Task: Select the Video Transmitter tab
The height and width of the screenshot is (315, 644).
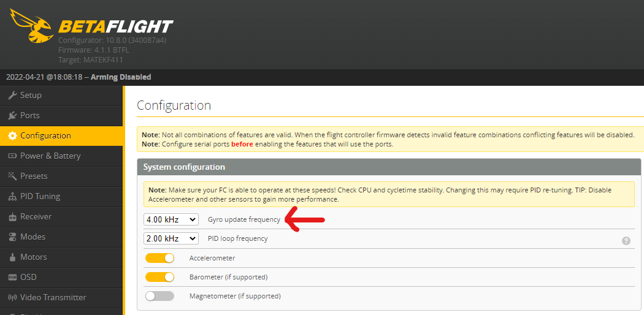Action: pyautogui.click(x=61, y=297)
